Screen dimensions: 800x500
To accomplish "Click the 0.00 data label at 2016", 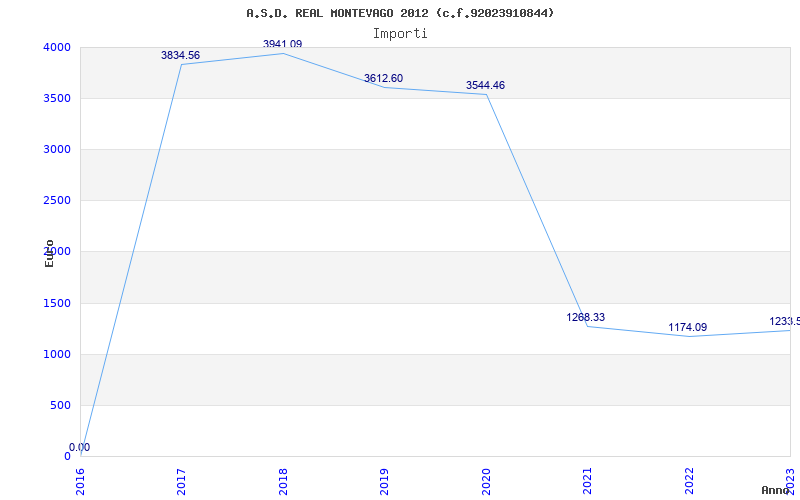I will click(80, 447).
